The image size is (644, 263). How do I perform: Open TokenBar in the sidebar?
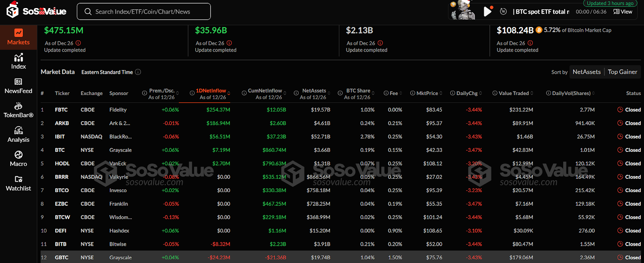click(x=19, y=110)
